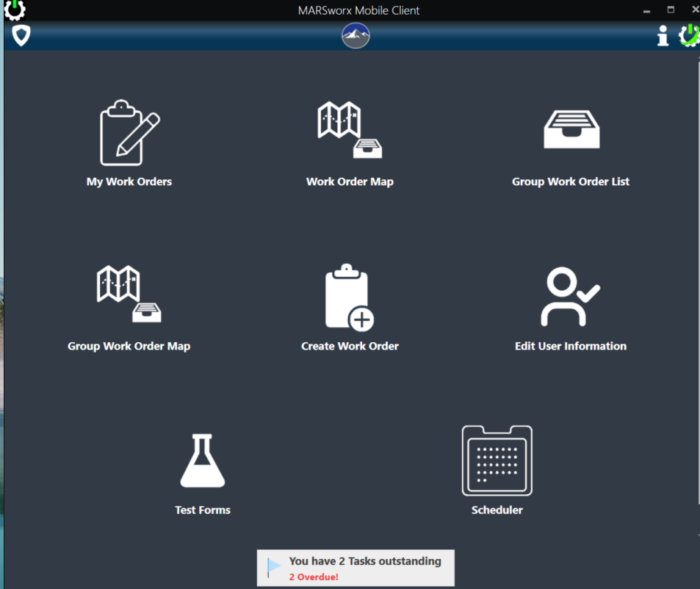This screenshot has width=700, height=589.
Task: Click the shield location icon in the header
Action: 21,36
